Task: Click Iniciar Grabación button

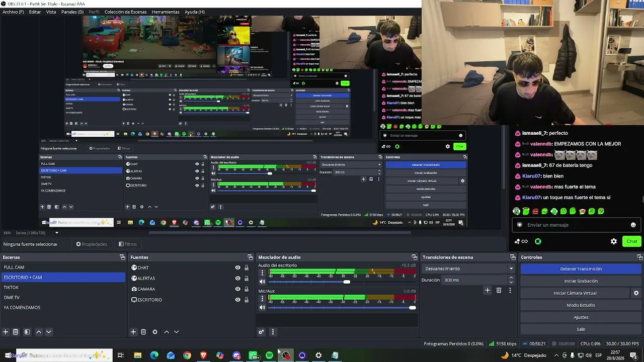Action: [581, 281]
